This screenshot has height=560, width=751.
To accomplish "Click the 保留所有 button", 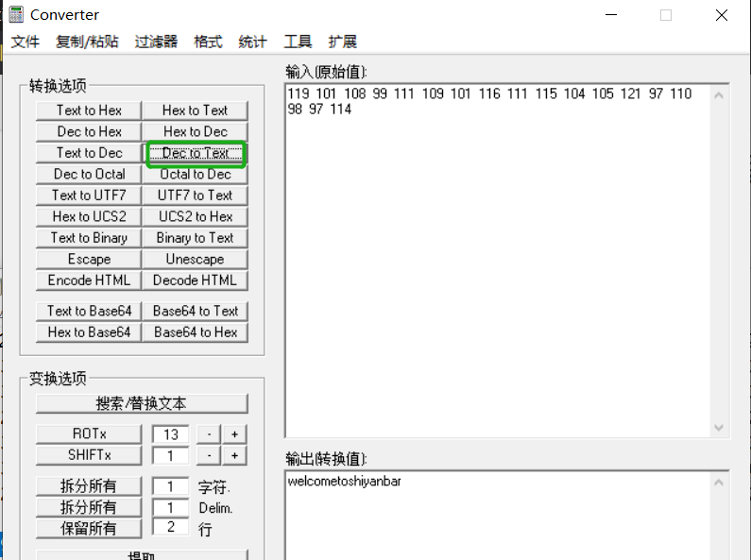I will click(89, 529).
